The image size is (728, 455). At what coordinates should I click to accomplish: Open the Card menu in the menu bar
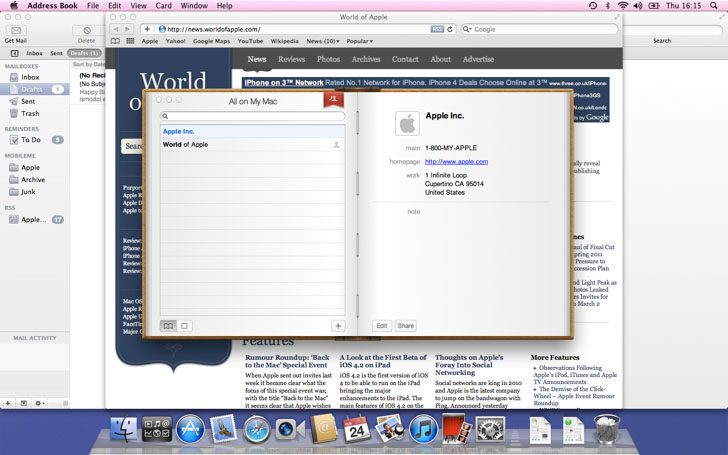[163, 6]
